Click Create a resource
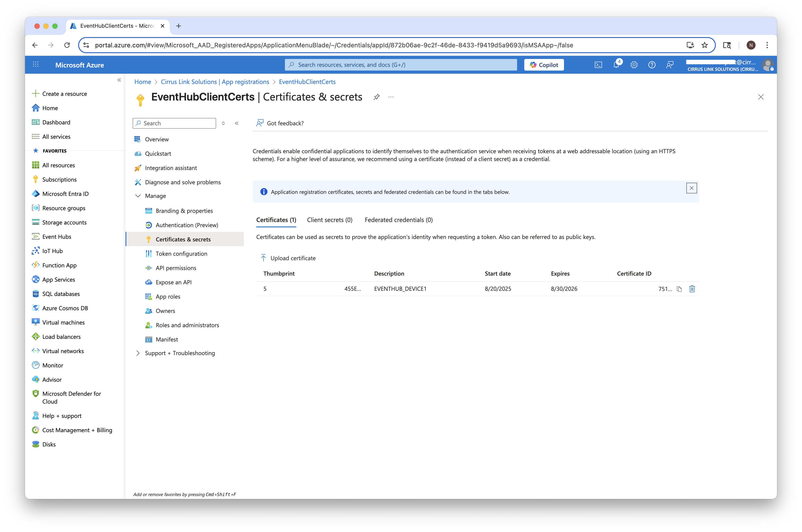The image size is (802, 532). [x=65, y=94]
